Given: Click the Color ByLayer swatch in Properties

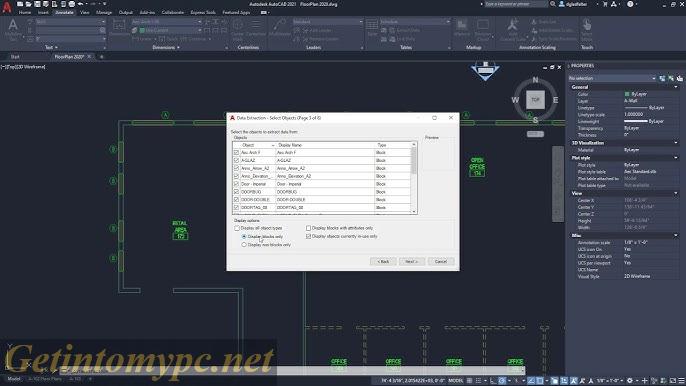Looking at the screenshot, I should coord(627,94).
